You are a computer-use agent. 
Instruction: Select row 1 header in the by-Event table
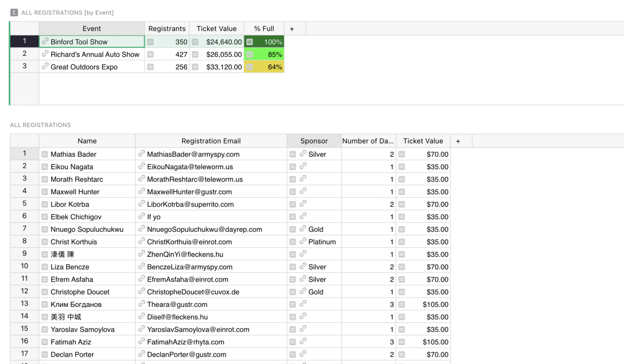[x=25, y=41]
